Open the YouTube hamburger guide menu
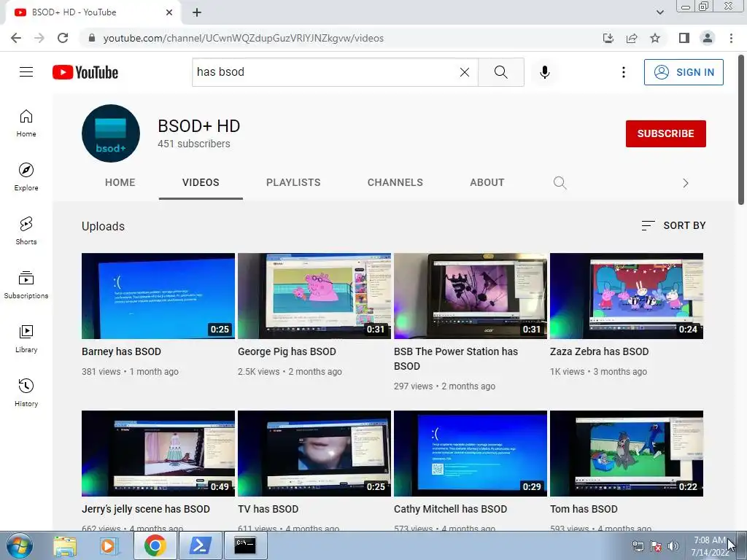The width and height of the screenshot is (747, 560). pyautogui.click(x=26, y=72)
